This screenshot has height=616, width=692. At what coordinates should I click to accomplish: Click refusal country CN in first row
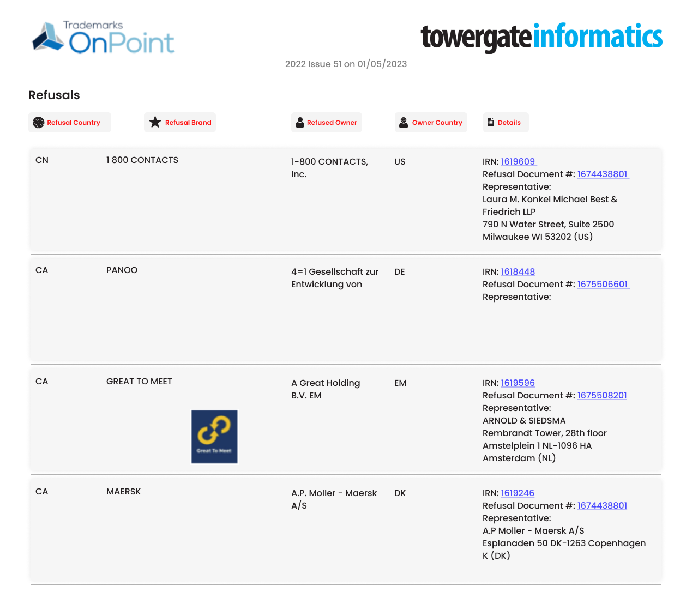click(42, 160)
